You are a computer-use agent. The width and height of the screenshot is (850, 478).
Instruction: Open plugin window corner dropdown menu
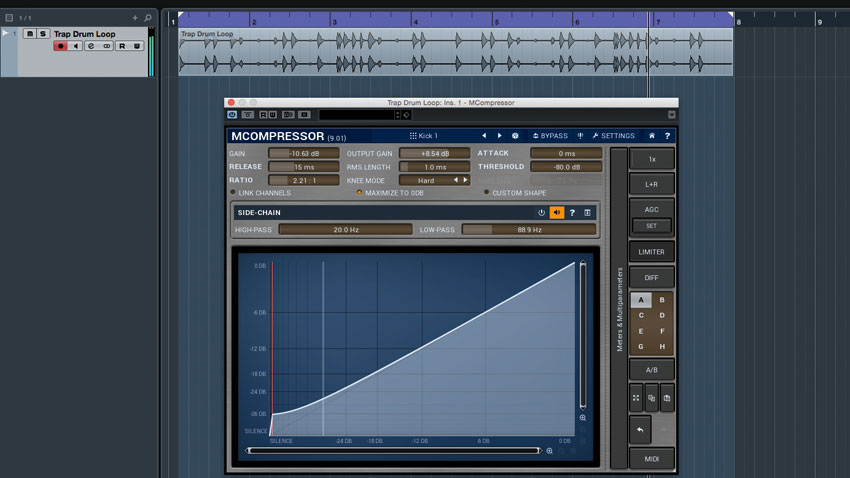coord(672,115)
